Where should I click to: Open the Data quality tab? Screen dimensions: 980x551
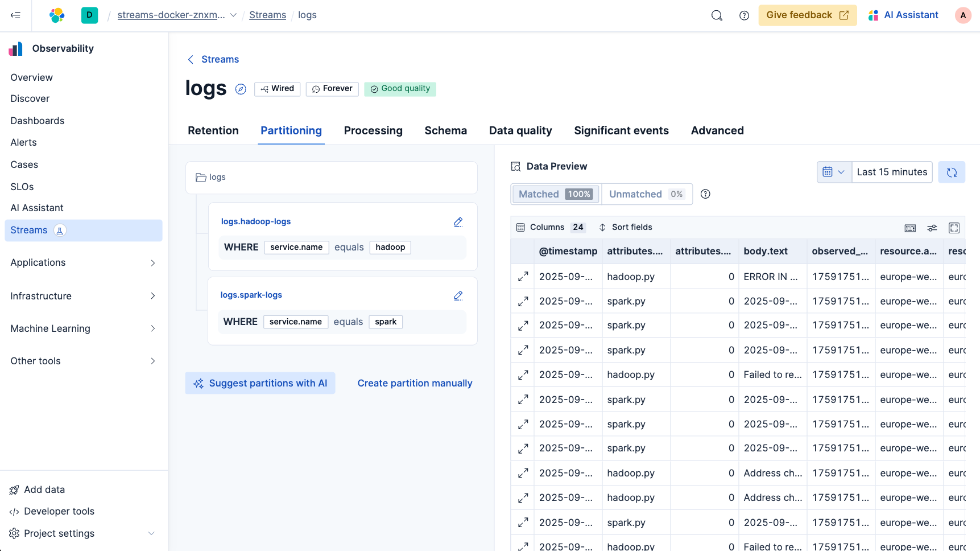pos(520,130)
